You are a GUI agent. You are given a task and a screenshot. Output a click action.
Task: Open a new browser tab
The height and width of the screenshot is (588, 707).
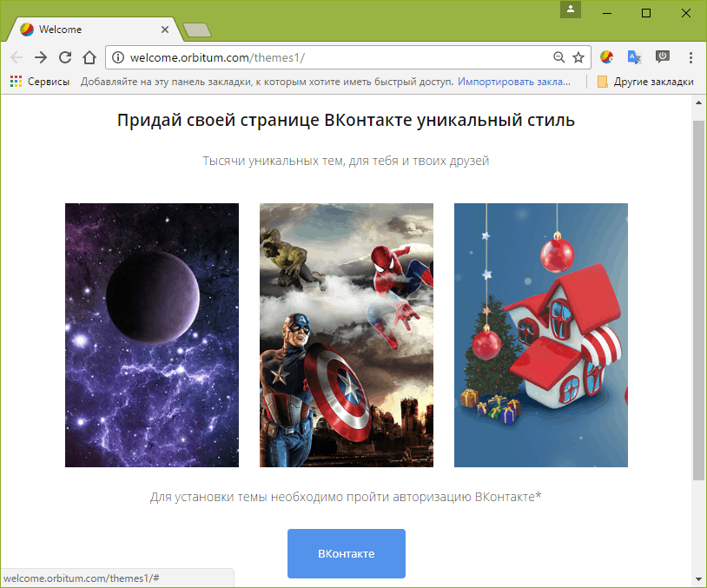[x=195, y=29]
